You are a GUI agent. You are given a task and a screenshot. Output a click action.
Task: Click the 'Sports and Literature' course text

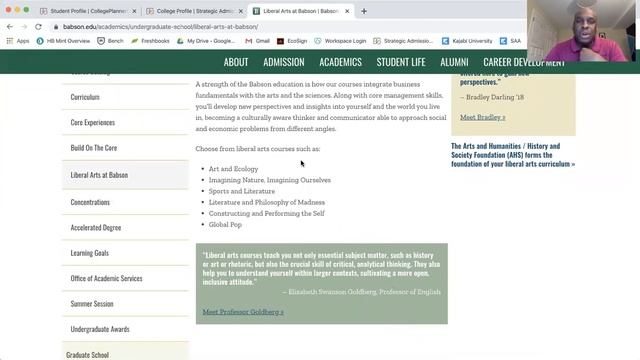pyautogui.click(x=242, y=191)
